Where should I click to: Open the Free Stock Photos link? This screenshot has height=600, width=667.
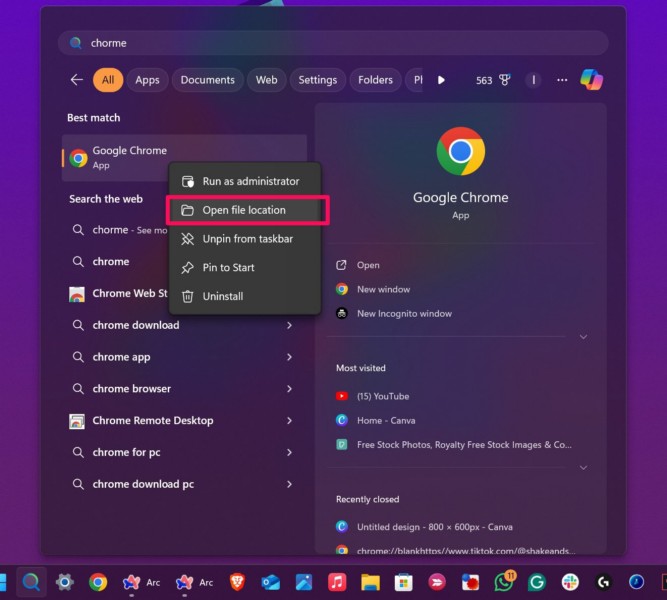point(453,445)
